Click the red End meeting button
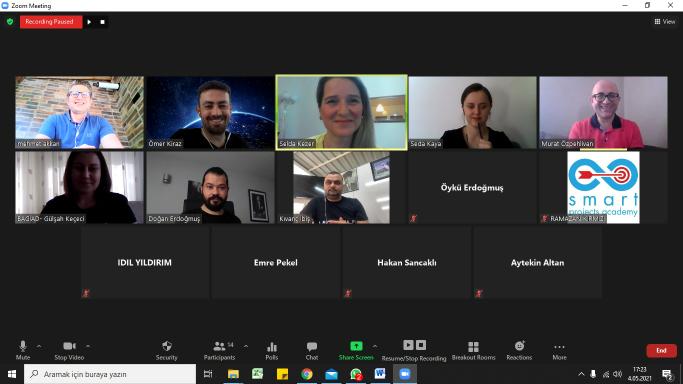The width and height of the screenshot is (683, 384). [x=661, y=350]
